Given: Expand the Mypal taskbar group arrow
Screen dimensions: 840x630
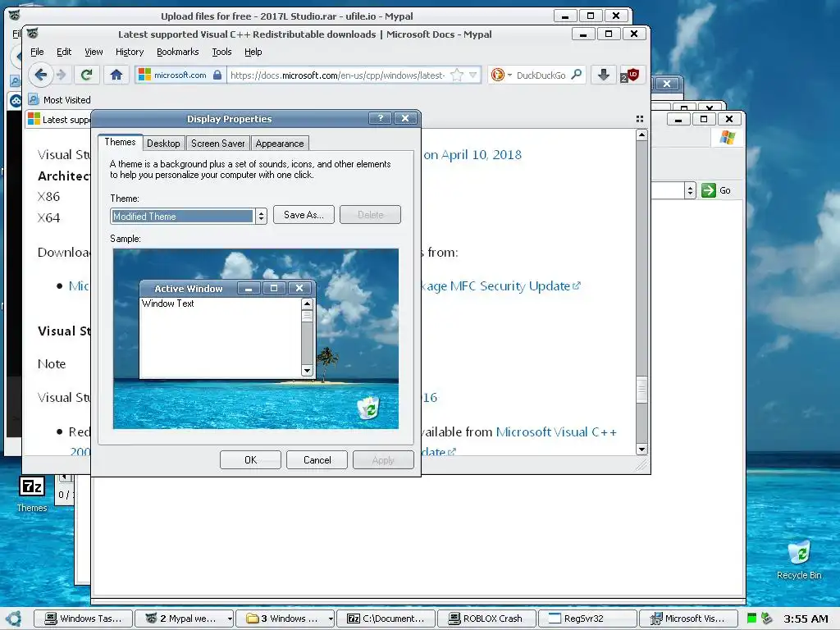Looking at the screenshot, I should [230, 619].
